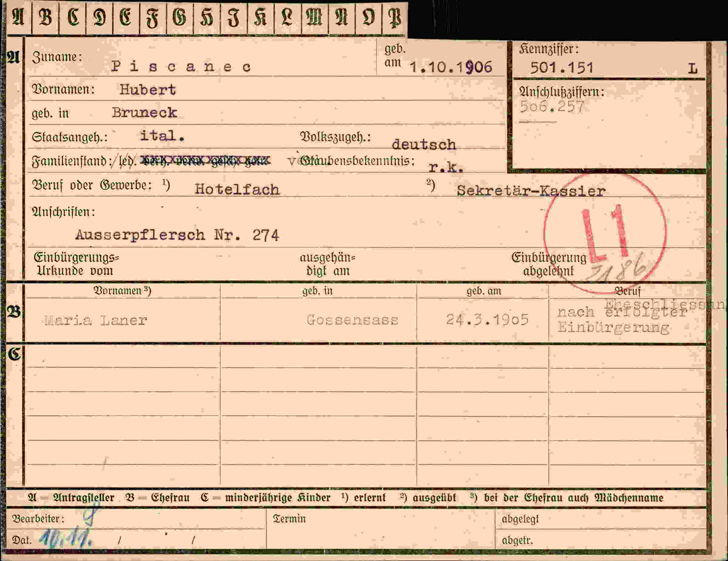Select the Fraktur letter B index tab
Screen dimensions: 728x561
45,18
